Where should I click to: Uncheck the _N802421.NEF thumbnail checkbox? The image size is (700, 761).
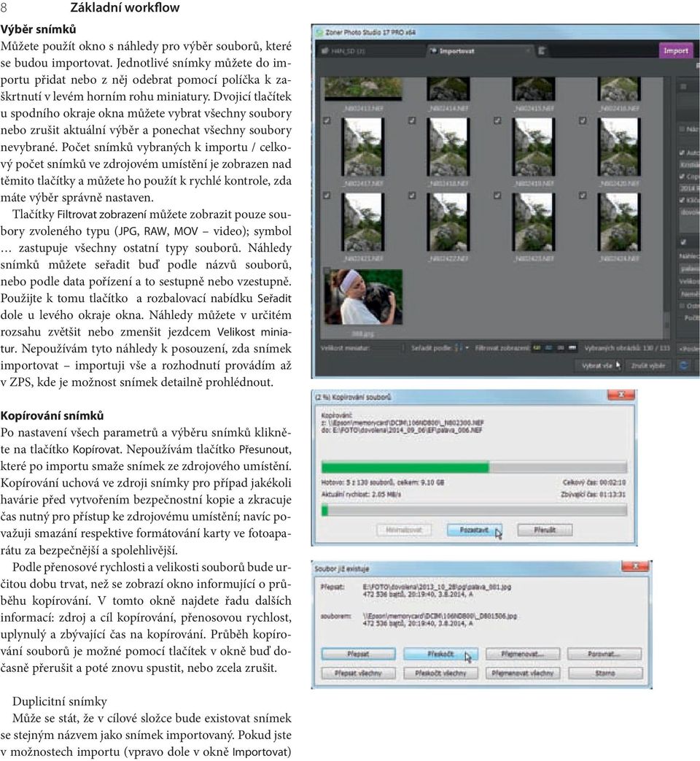[x=327, y=195]
